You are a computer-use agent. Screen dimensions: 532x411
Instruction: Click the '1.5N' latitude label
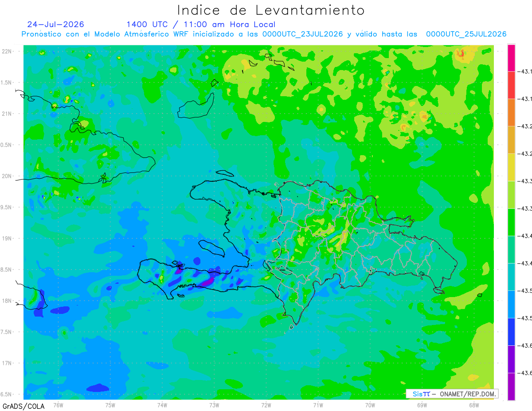pyautogui.click(x=7, y=83)
